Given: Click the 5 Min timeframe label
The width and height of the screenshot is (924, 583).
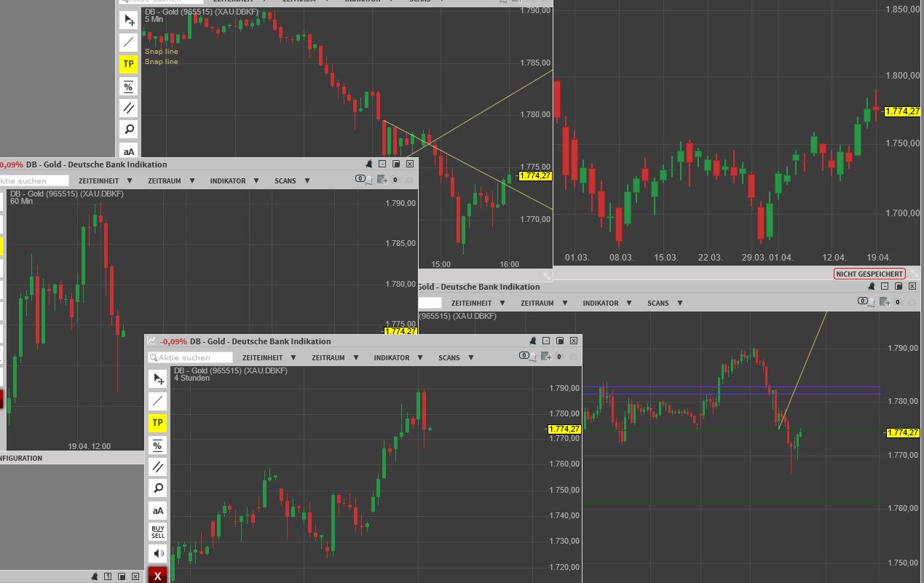Looking at the screenshot, I should 154,19.
